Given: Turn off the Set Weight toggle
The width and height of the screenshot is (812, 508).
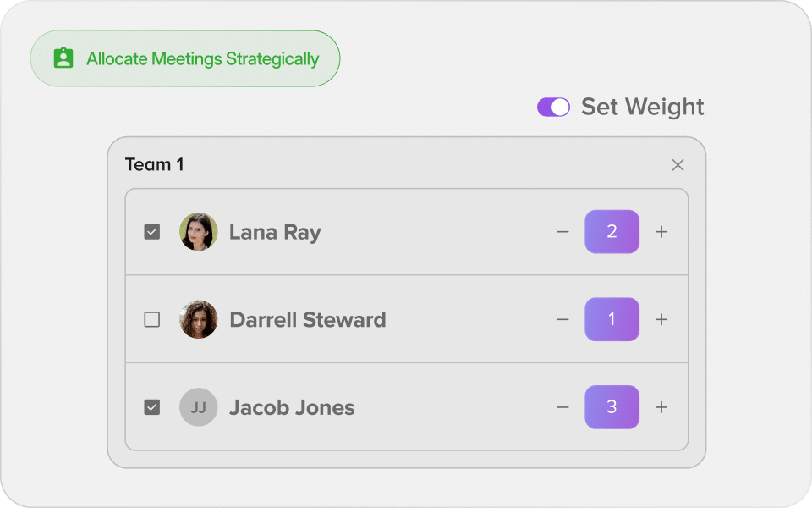Looking at the screenshot, I should 553,108.
